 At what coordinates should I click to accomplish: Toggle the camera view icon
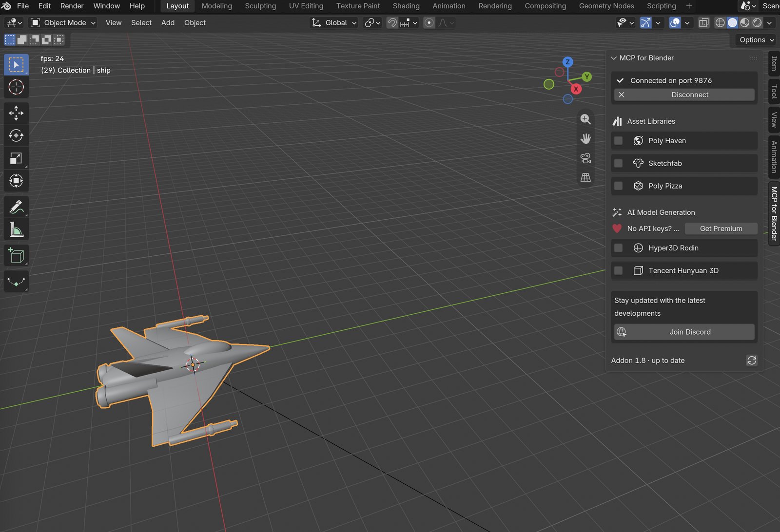(x=585, y=158)
